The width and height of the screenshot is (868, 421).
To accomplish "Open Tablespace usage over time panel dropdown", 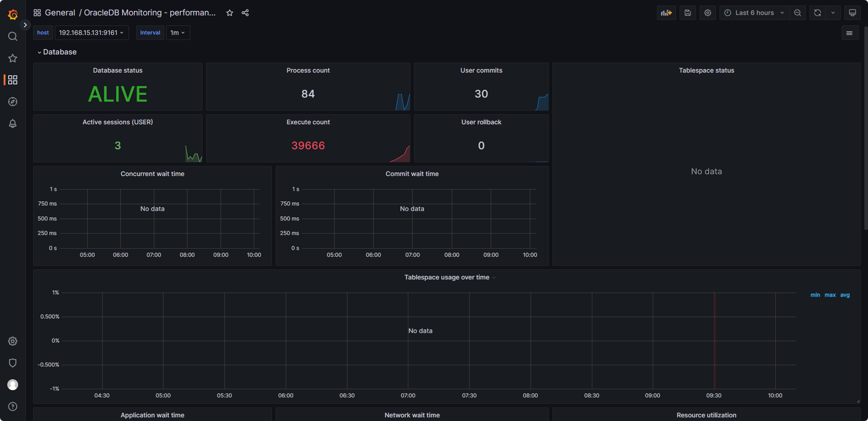I will click(x=494, y=278).
